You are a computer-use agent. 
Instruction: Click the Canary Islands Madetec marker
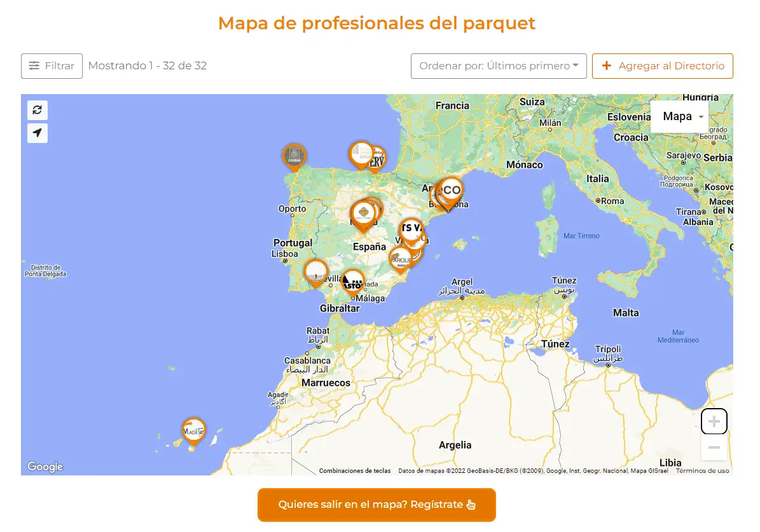193,430
